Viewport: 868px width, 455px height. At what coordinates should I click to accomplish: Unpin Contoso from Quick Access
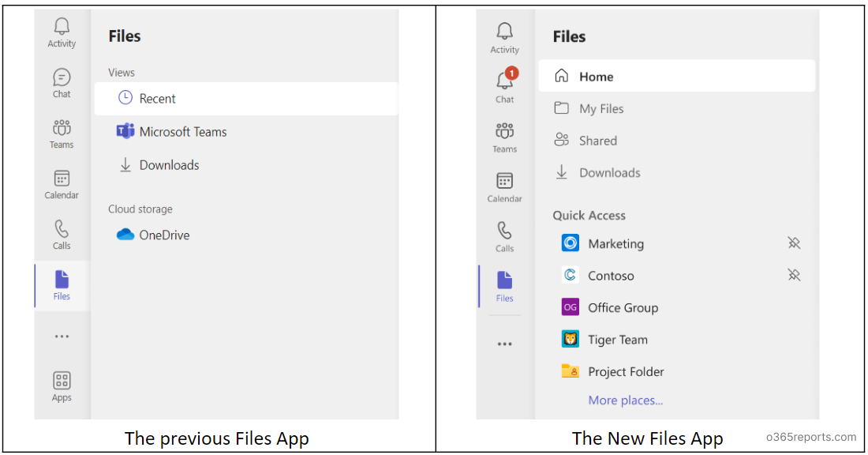pos(794,275)
